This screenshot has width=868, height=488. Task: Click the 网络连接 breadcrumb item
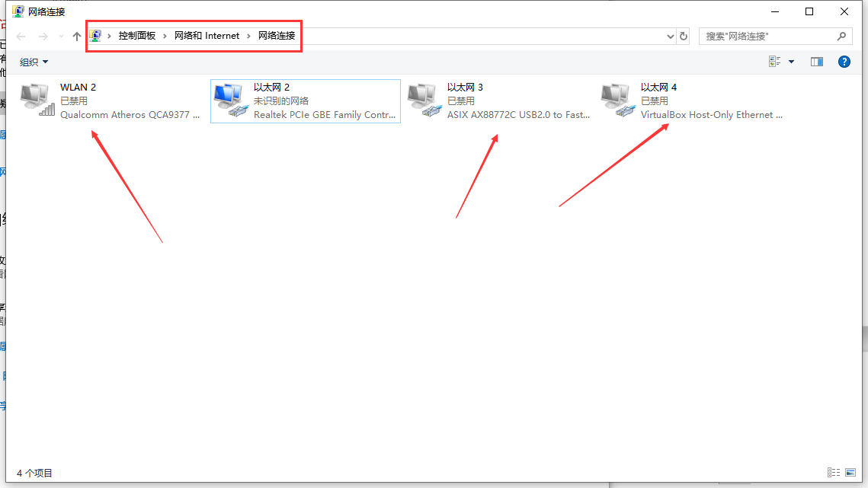(x=276, y=36)
